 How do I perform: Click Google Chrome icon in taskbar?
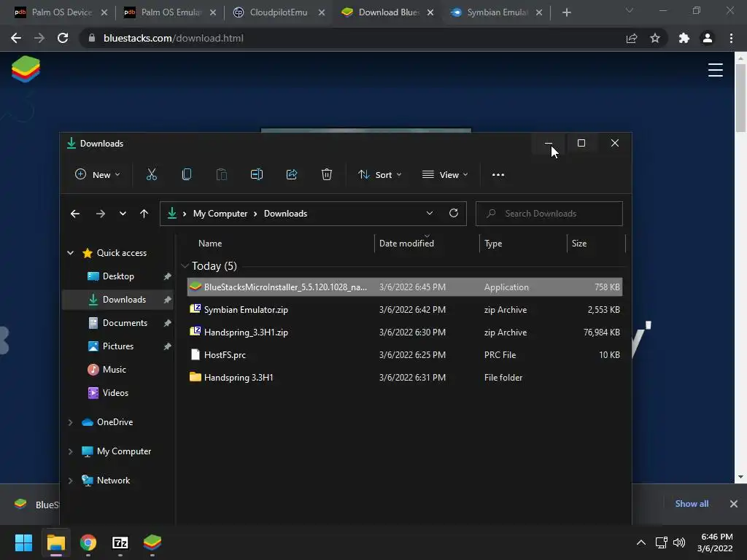point(88,542)
